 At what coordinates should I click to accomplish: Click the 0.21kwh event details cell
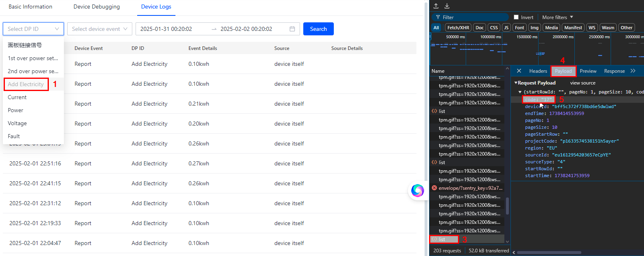(x=199, y=104)
